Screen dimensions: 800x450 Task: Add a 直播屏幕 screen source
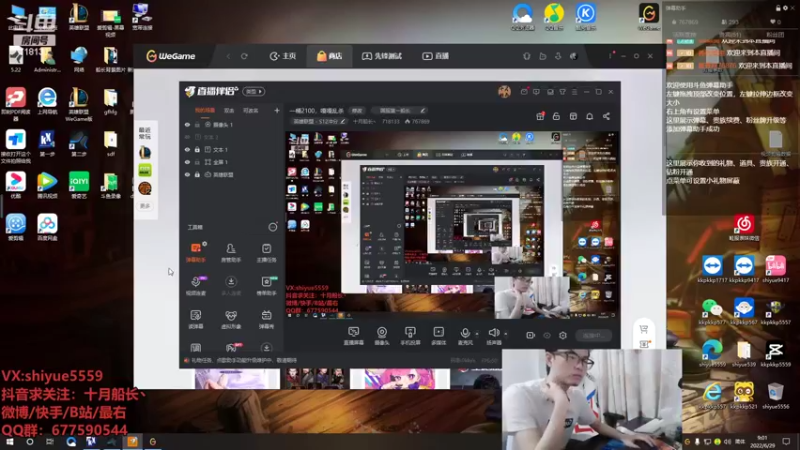(x=354, y=336)
